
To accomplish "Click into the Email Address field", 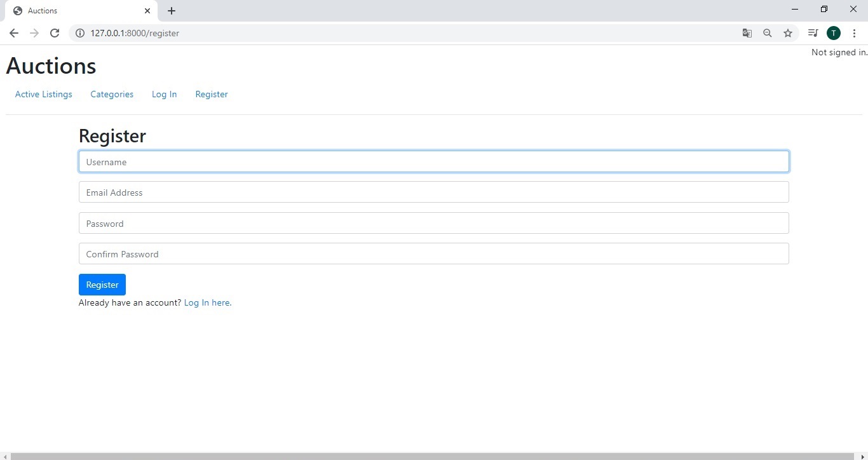I will [x=433, y=193].
